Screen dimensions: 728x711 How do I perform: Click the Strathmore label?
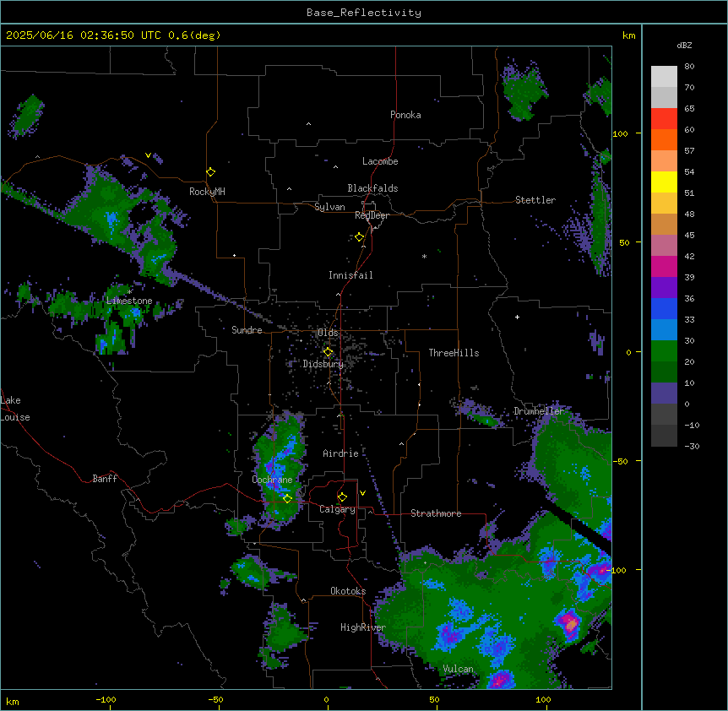click(x=436, y=513)
